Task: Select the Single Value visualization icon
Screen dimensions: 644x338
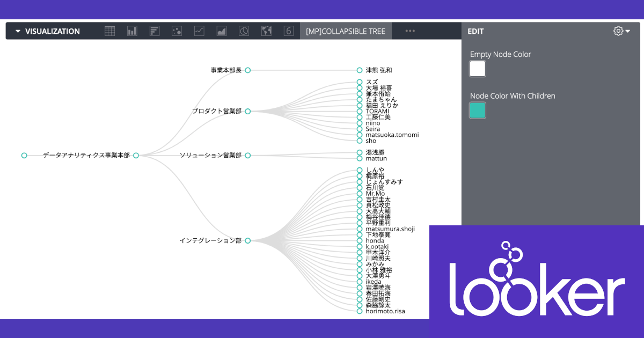Action: [x=288, y=31]
